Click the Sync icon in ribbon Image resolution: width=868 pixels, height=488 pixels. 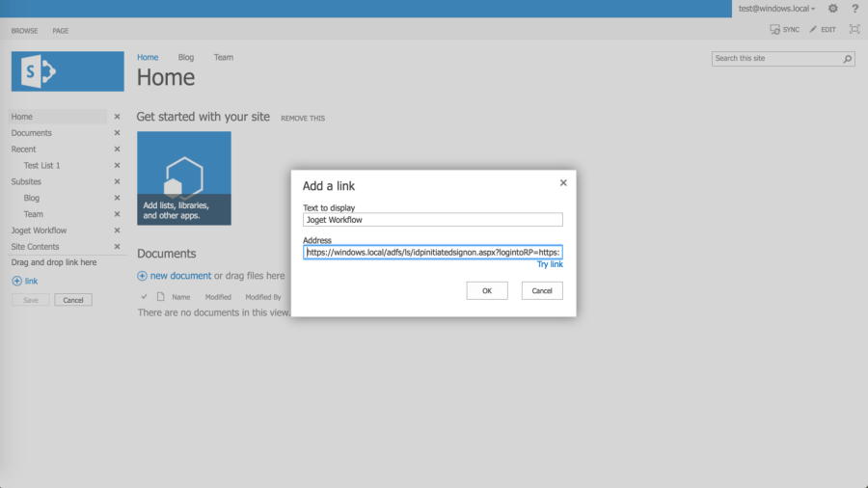pos(775,30)
